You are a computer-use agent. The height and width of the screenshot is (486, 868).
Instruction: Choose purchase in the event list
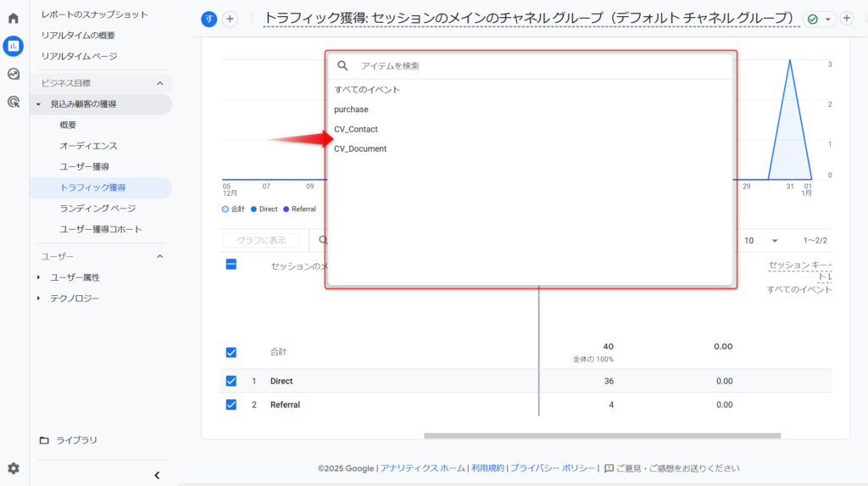tap(351, 109)
